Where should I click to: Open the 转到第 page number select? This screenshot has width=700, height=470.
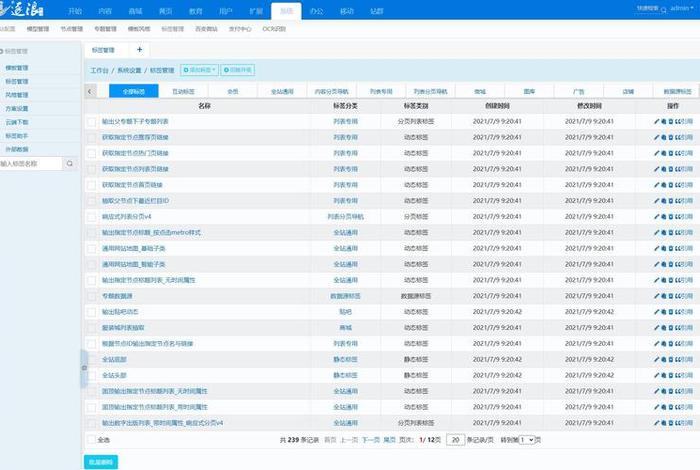[527, 440]
